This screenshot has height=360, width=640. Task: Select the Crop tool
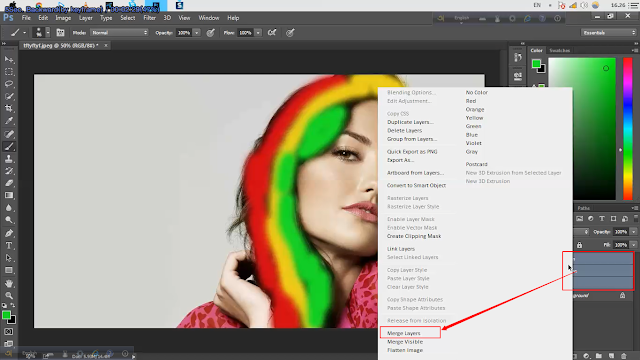click(x=9, y=109)
